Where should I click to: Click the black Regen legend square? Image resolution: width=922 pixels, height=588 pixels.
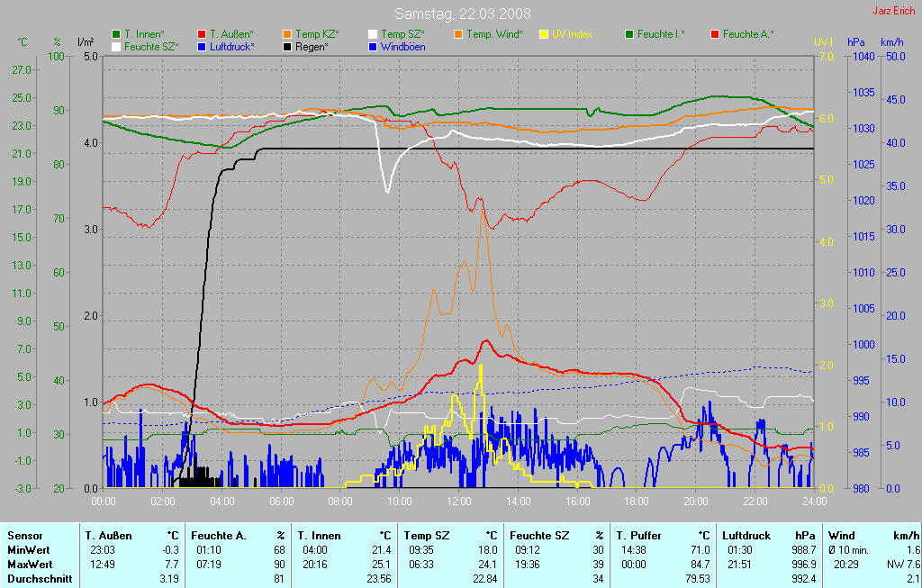tap(287, 46)
